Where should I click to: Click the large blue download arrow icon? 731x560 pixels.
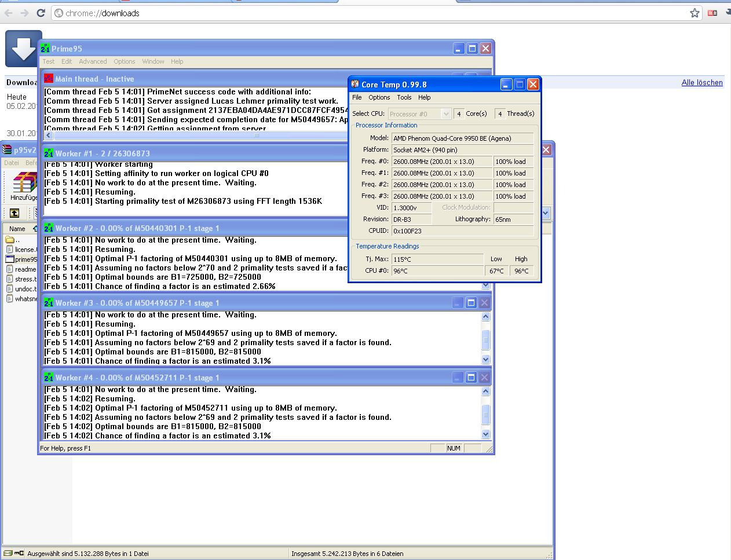[23, 49]
